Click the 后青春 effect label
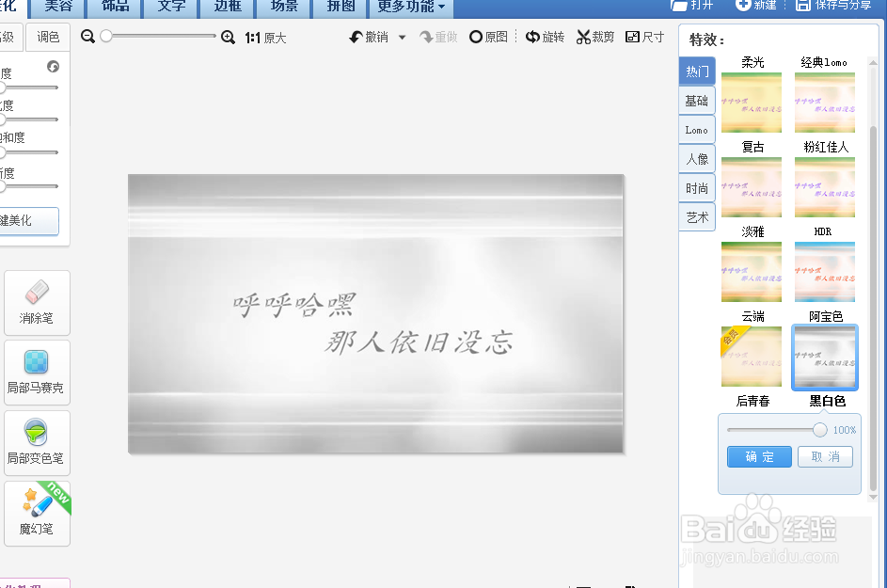Viewport: 887px width, 588px height. click(x=752, y=401)
